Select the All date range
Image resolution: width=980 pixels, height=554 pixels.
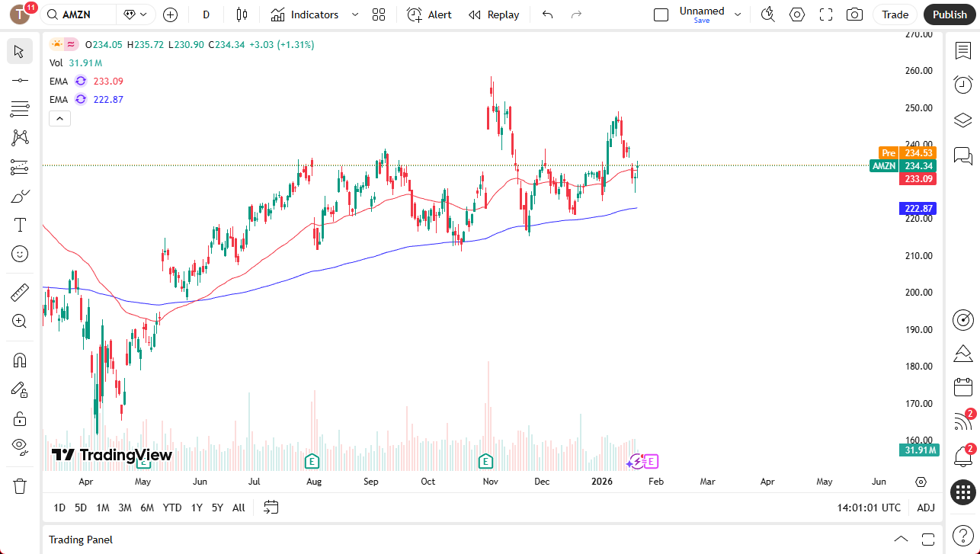[239, 508]
